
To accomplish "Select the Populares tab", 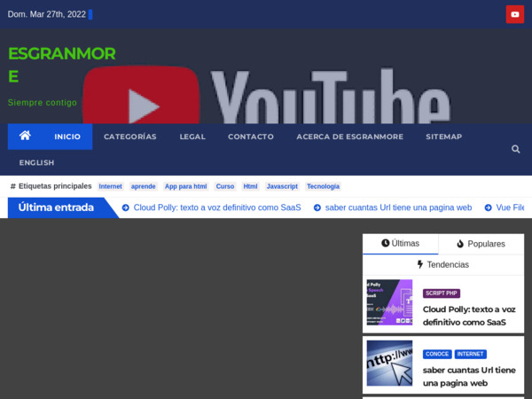I will pos(481,244).
